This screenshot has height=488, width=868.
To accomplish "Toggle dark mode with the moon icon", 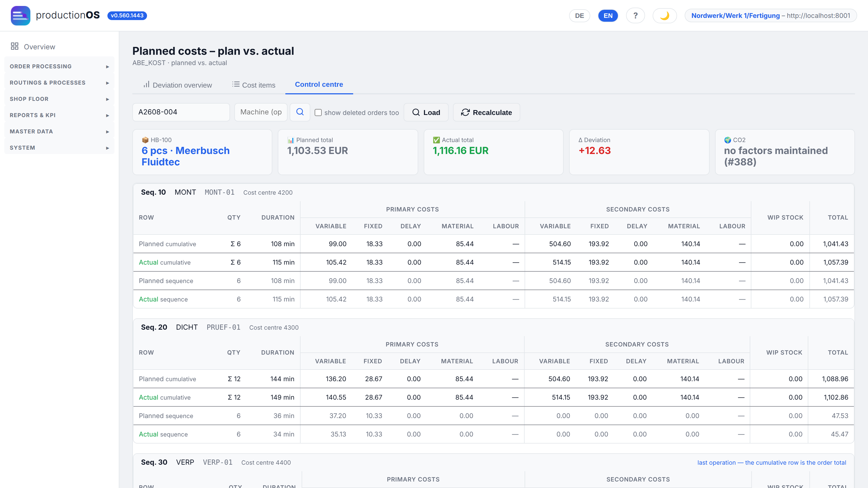I will [x=665, y=15].
